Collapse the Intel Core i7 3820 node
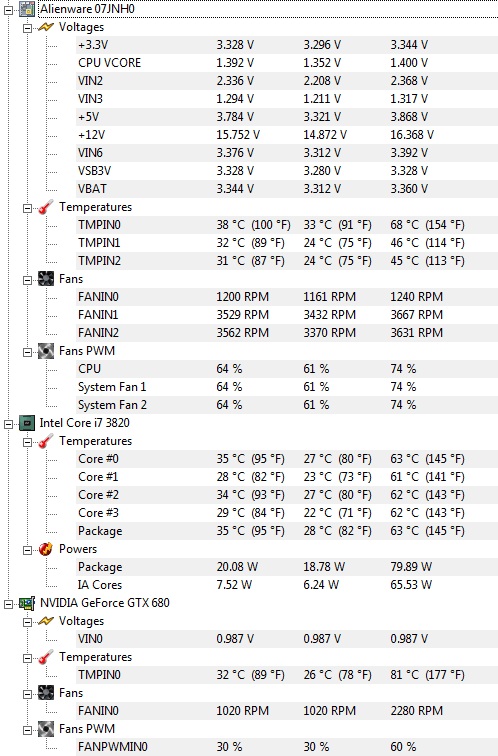The image size is (498, 756). (x=8, y=424)
